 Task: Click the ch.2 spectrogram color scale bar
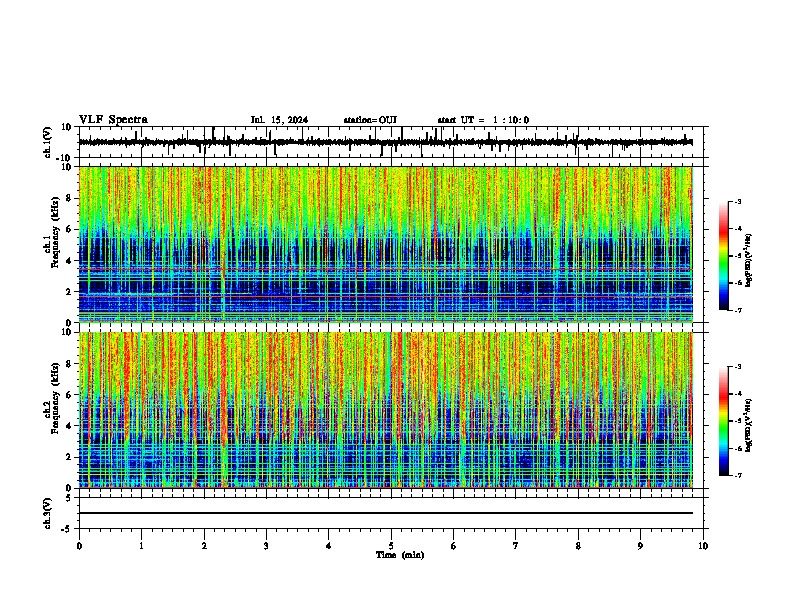[724, 421]
